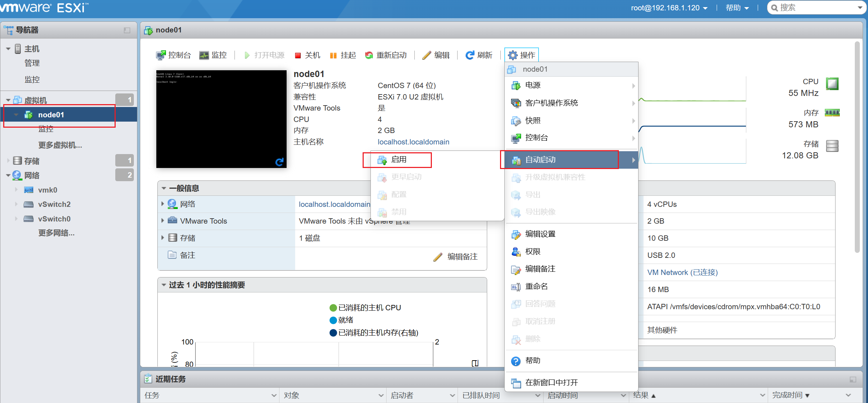Collapse the past hour performance summary section
The image size is (868, 403).
(x=164, y=285)
